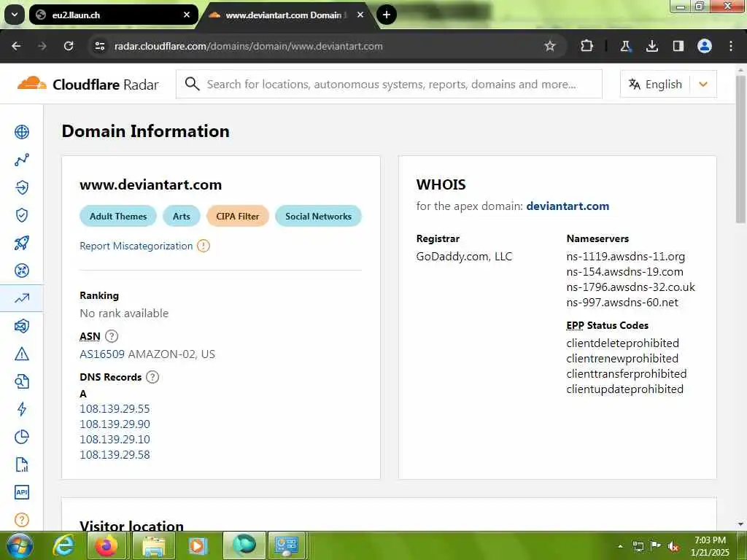
Task: Go back to the previous page
Action: tap(16, 46)
